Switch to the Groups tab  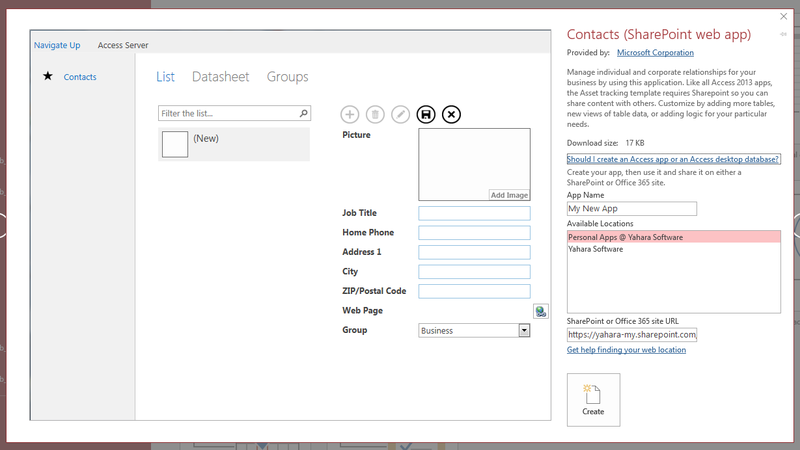287,77
